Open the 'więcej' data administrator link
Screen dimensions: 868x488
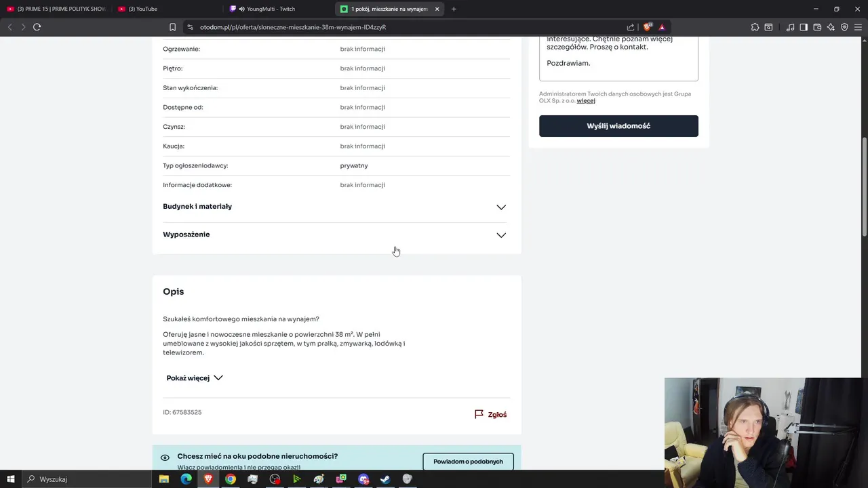[x=586, y=101]
